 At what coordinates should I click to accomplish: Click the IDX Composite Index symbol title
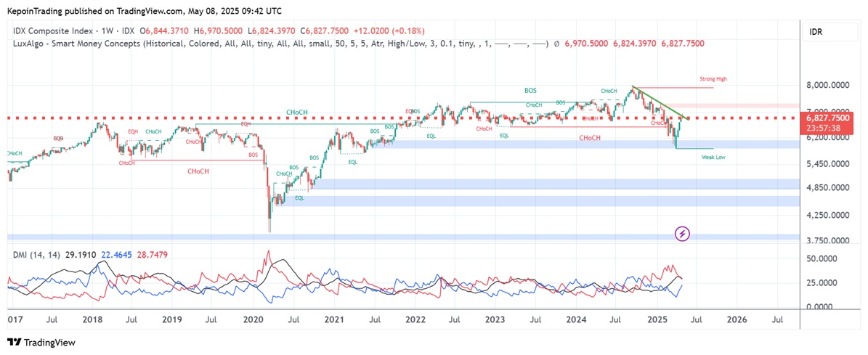pyautogui.click(x=54, y=31)
